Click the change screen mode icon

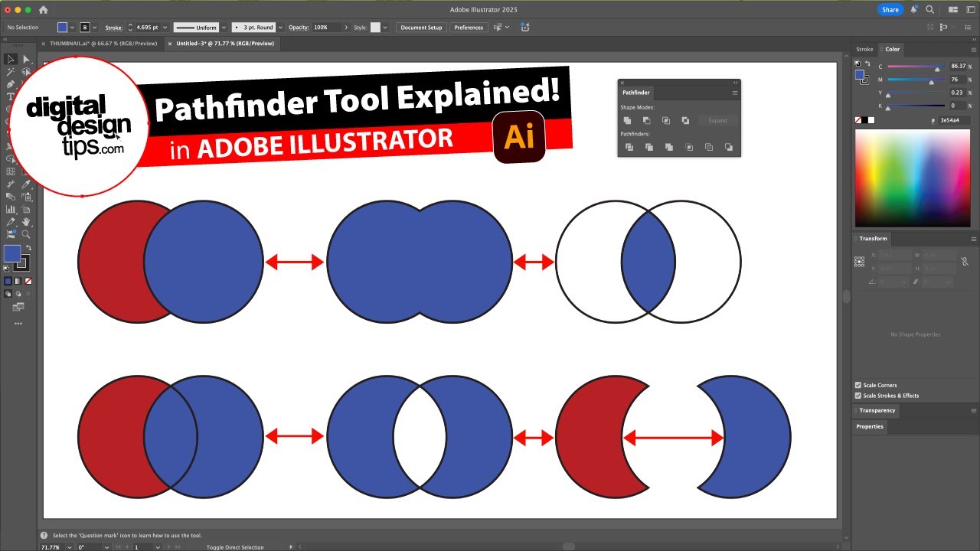coord(18,307)
